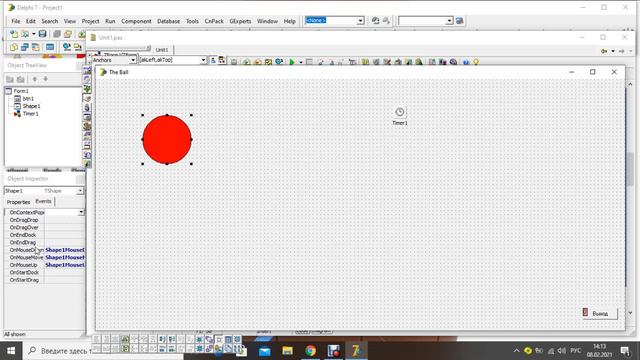Viewport: 640px width, 360px height.
Task: Click the Save icon in the toolbar
Action: coord(42,34)
